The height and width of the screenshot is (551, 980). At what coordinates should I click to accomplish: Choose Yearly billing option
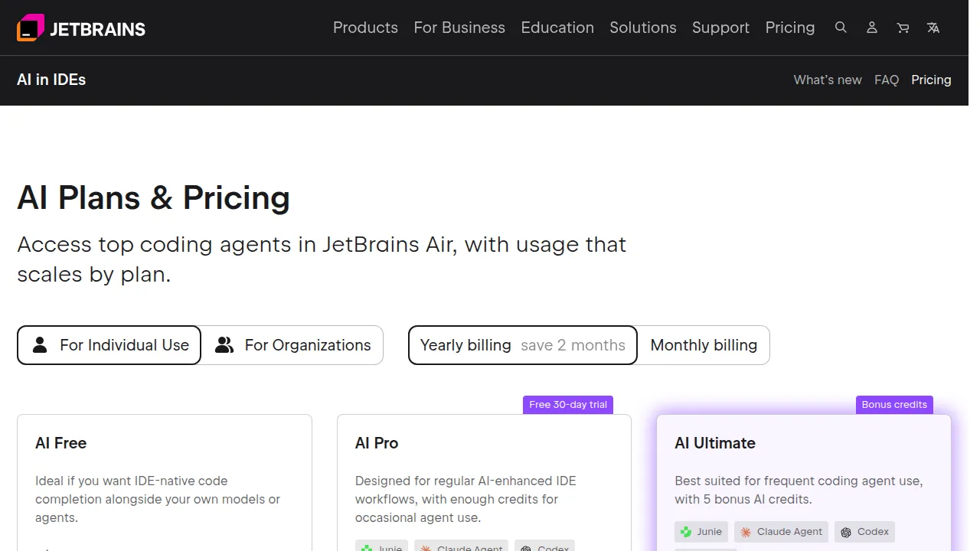522,345
